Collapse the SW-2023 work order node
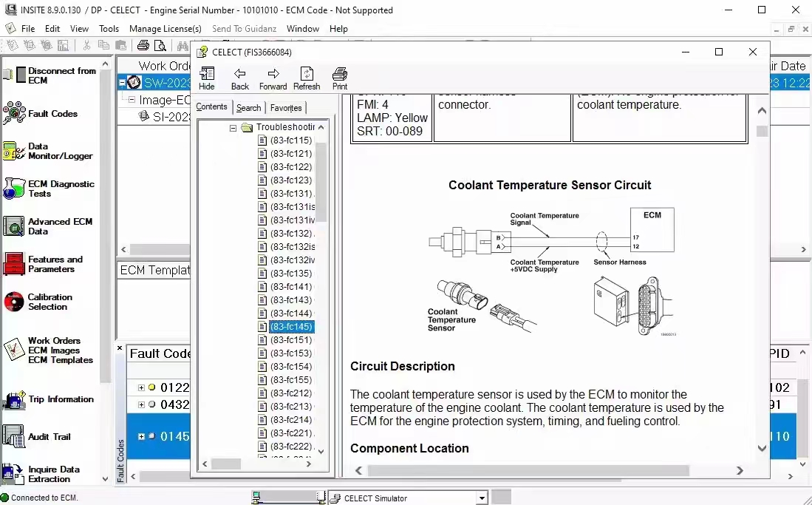Screen dimensions: 812x505 [122, 82]
